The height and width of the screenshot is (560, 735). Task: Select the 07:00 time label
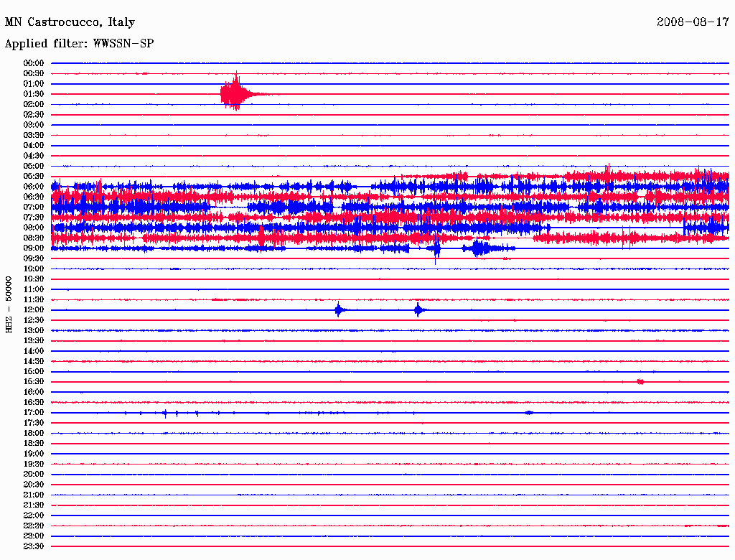(34, 207)
